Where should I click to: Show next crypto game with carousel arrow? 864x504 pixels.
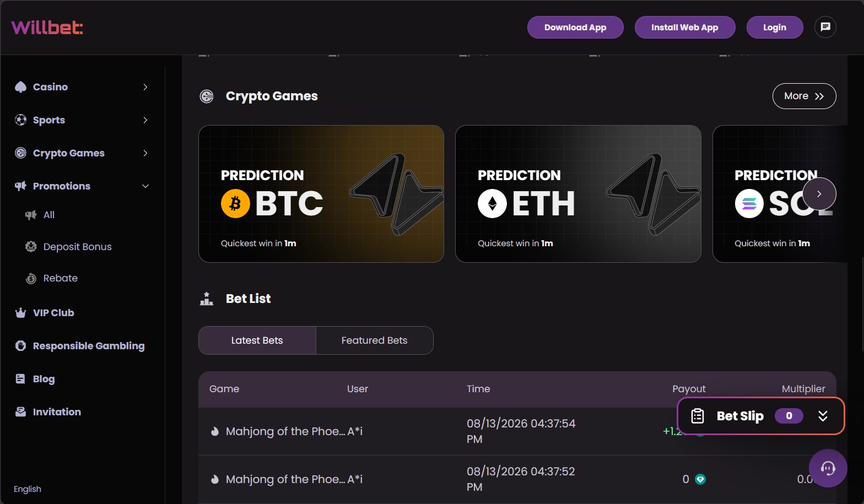[819, 194]
